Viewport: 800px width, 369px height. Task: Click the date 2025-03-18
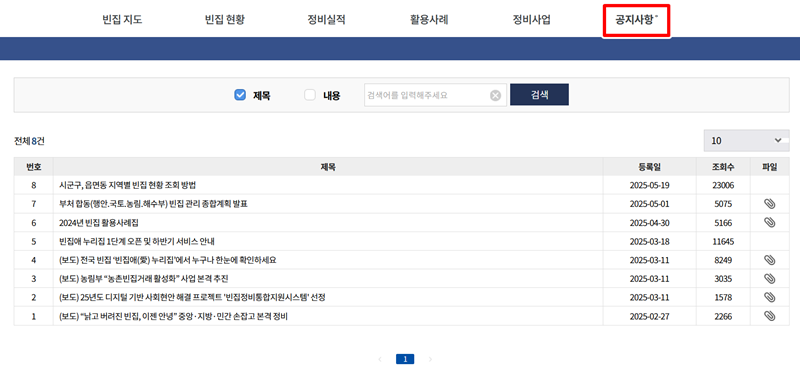point(649,241)
